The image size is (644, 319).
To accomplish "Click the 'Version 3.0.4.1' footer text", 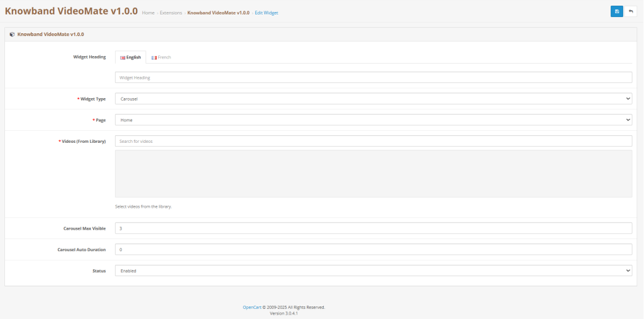I will pyautogui.click(x=284, y=313).
